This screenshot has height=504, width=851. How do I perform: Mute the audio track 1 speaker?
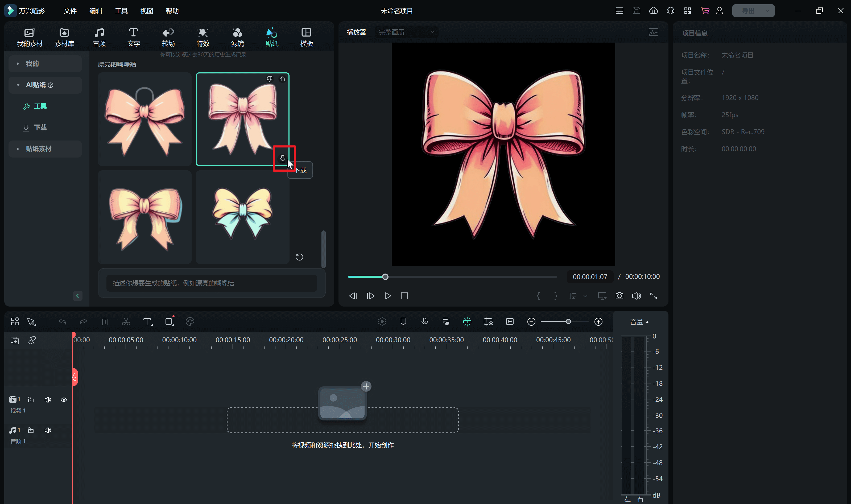click(x=48, y=430)
